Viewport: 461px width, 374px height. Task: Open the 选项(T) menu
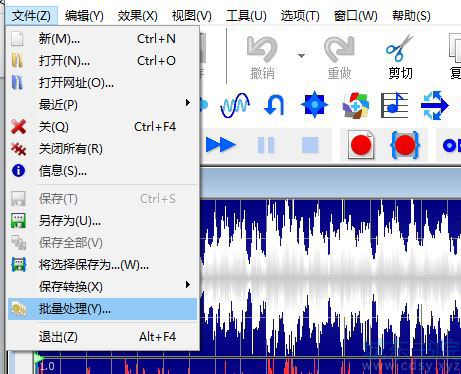pos(300,16)
